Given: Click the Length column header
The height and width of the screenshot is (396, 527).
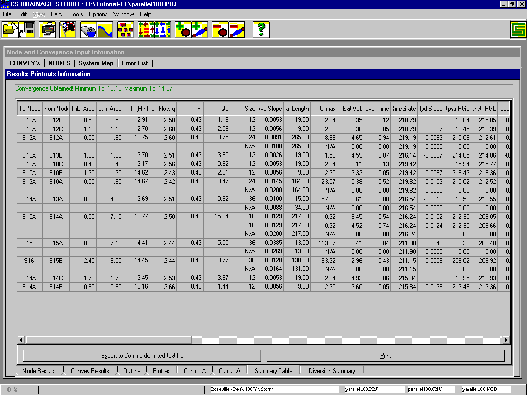Looking at the screenshot, I should [297, 109].
